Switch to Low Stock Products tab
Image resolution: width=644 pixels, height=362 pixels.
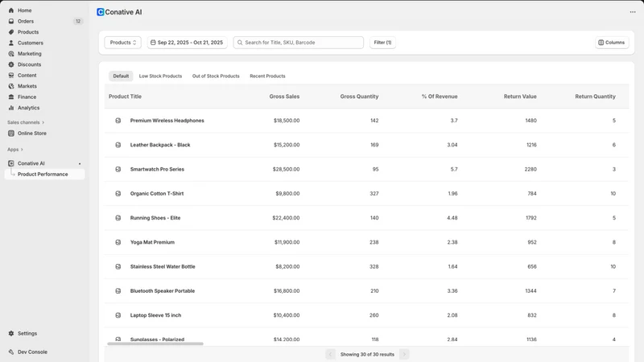(160, 76)
